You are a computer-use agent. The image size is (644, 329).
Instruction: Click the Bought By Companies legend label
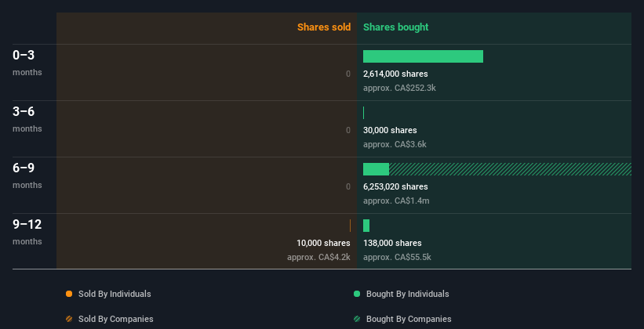(409, 319)
